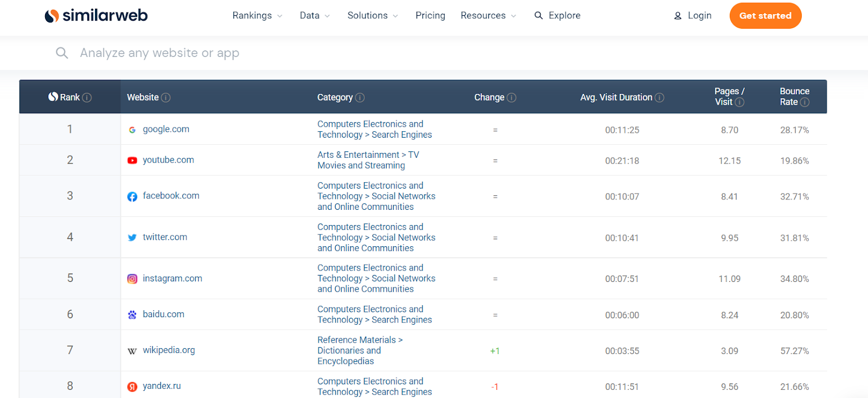Click the Change column header
This screenshot has width=868, height=398.
point(495,98)
